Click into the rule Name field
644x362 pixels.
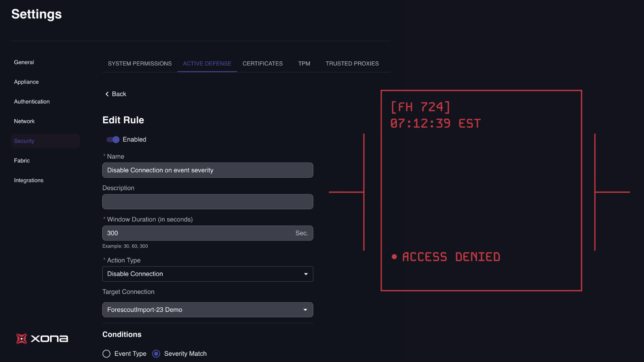point(207,170)
